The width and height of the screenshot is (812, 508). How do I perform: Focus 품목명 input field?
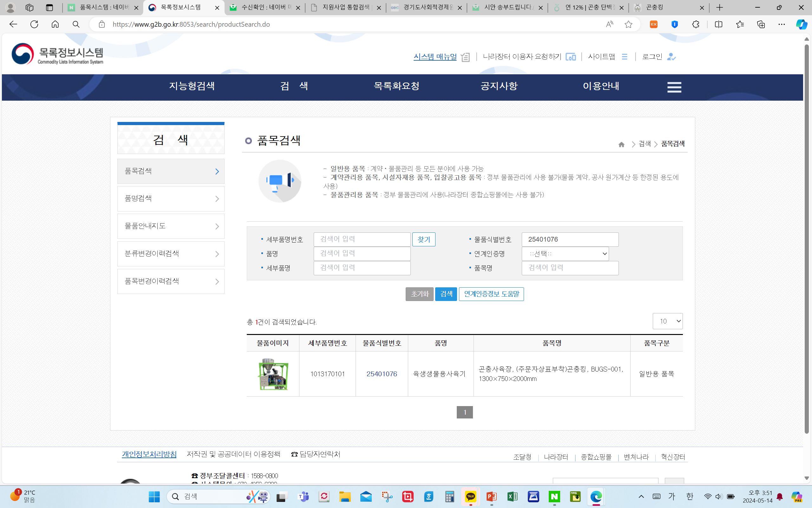coord(570,268)
